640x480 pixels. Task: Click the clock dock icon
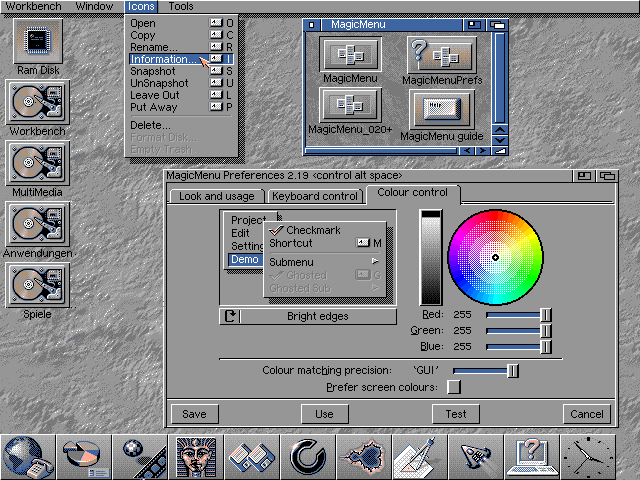point(588,457)
